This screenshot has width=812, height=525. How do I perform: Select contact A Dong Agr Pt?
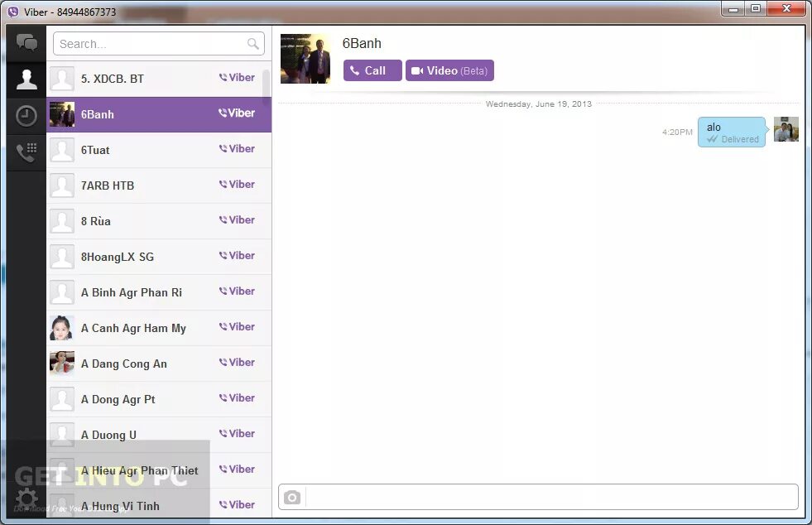click(159, 400)
